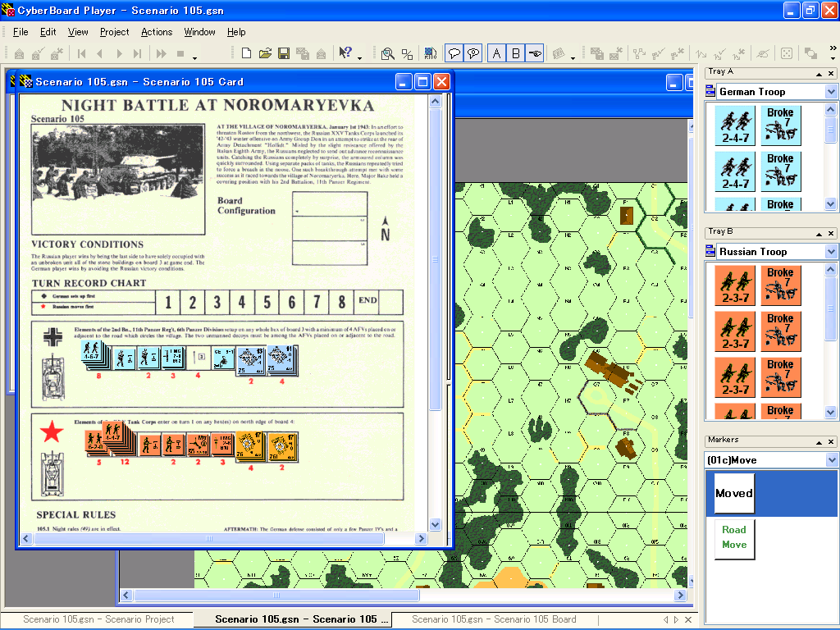Open the View menu
The height and width of the screenshot is (630, 840).
tap(78, 32)
